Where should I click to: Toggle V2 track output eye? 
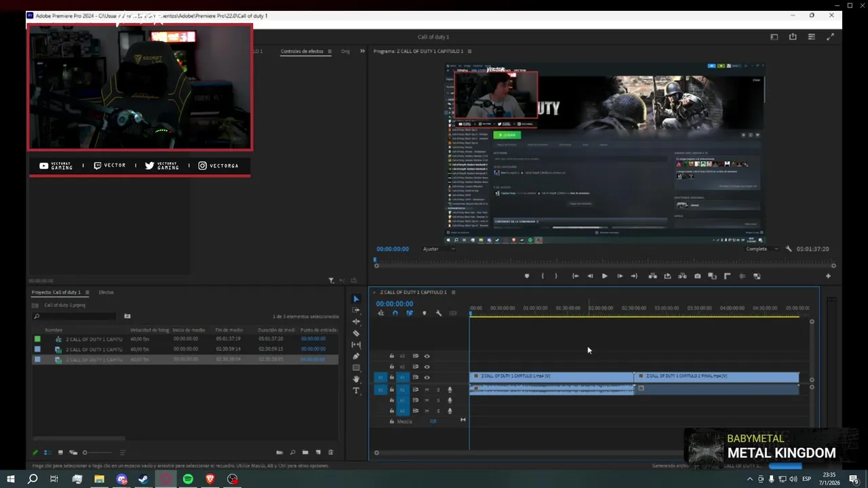(427, 367)
